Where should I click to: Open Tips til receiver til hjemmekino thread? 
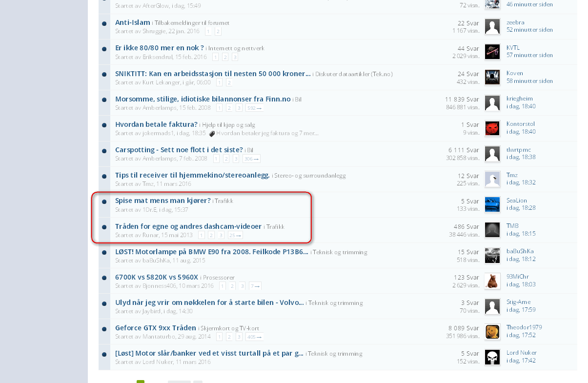192,175
